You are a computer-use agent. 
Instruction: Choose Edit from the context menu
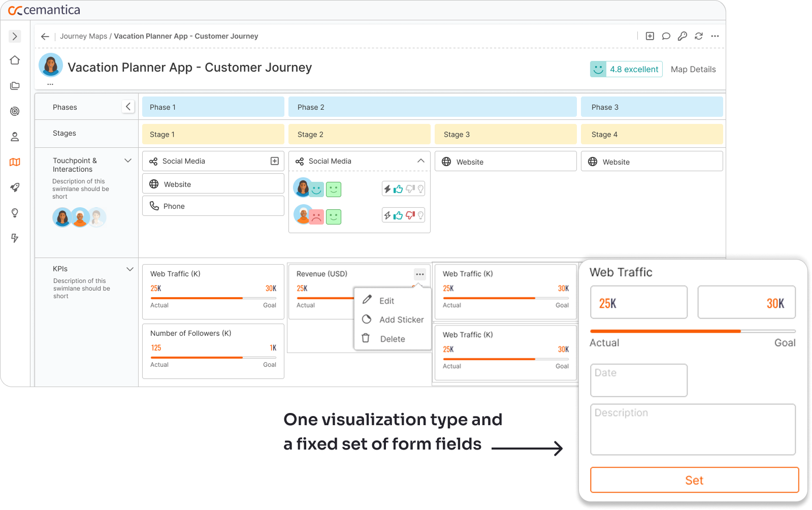coord(386,301)
